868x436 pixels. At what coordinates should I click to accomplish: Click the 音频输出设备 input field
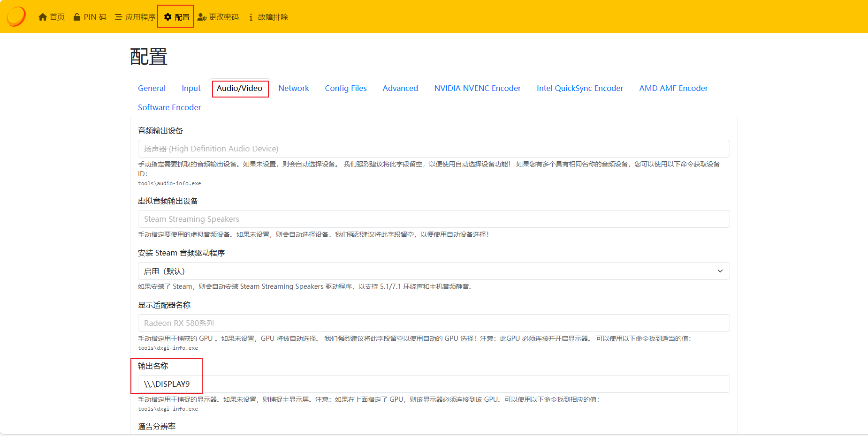(434, 149)
